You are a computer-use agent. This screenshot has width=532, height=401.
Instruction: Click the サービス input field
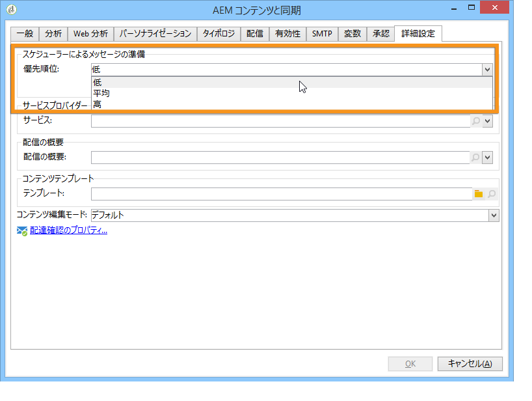(x=280, y=121)
